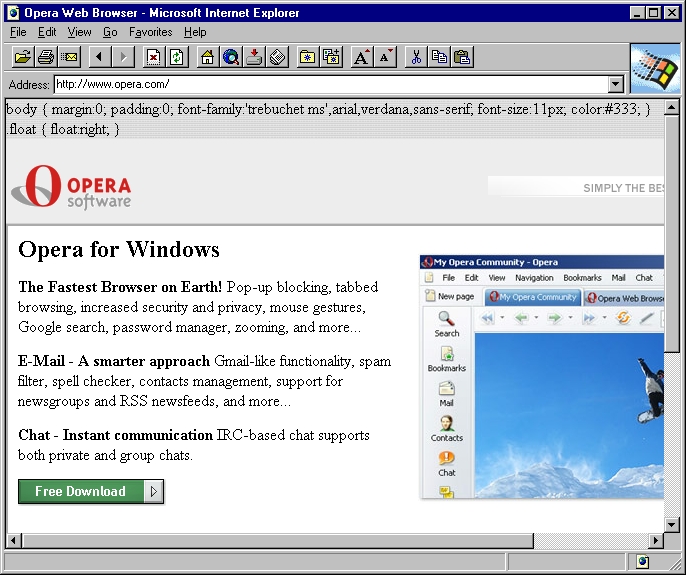Use larger font with big A icon
The width and height of the screenshot is (686, 575).
(362, 57)
